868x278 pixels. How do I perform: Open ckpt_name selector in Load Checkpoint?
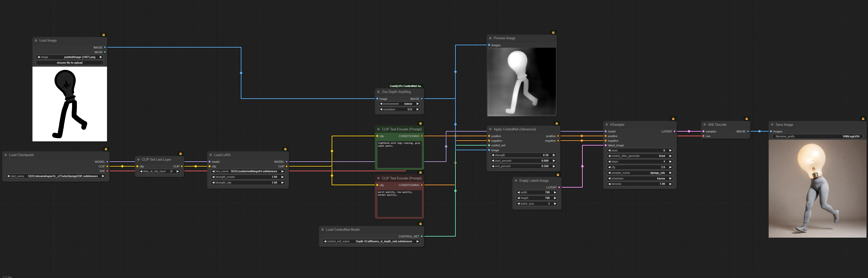coord(56,176)
